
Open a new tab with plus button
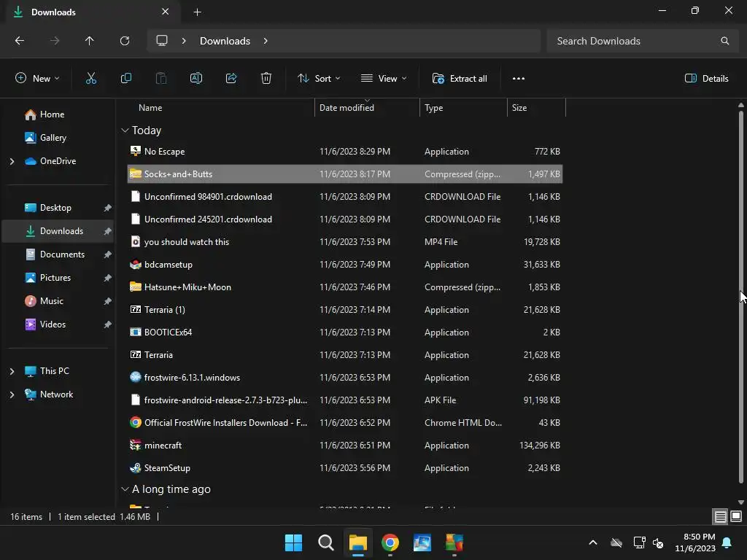[x=197, y=12]
